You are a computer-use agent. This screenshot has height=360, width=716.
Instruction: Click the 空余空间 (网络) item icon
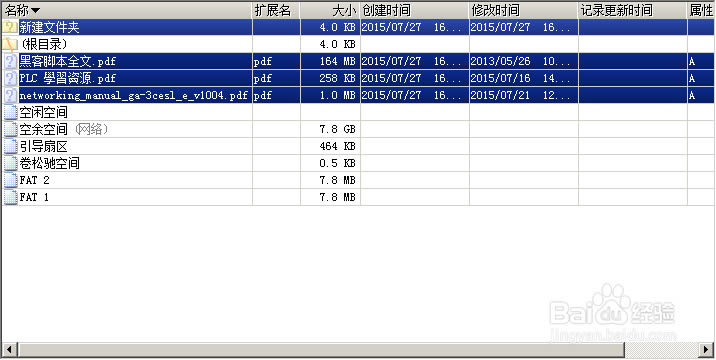[10, 129]
